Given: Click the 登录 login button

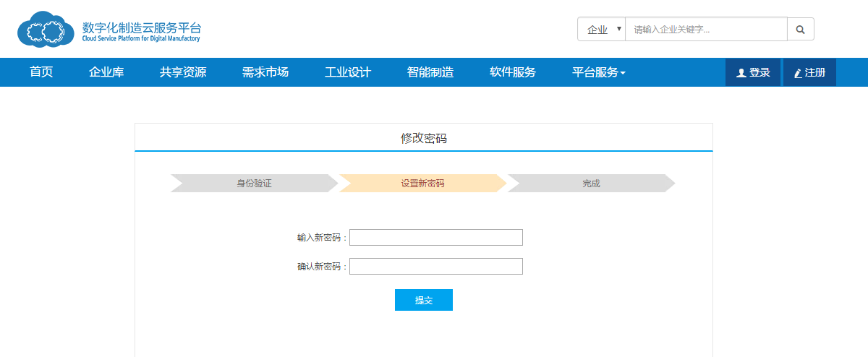Looking at the screenshot, I should coord(753,72).
